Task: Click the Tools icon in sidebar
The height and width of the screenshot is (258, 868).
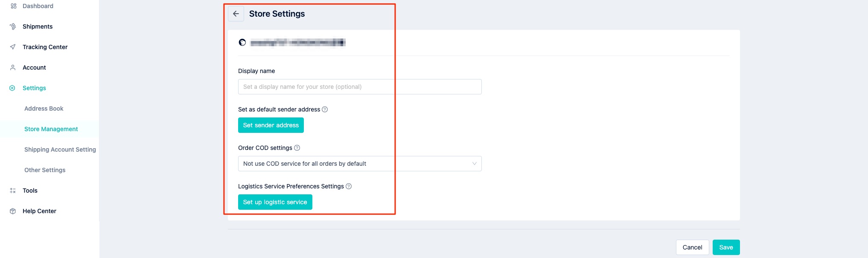Action: [x=13, y=191]
